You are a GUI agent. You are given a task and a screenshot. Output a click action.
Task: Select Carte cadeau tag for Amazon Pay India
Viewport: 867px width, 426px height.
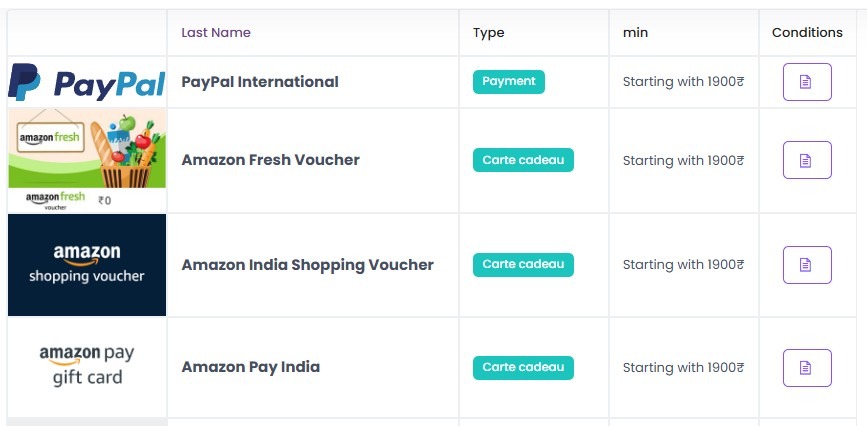pos(523,367)
